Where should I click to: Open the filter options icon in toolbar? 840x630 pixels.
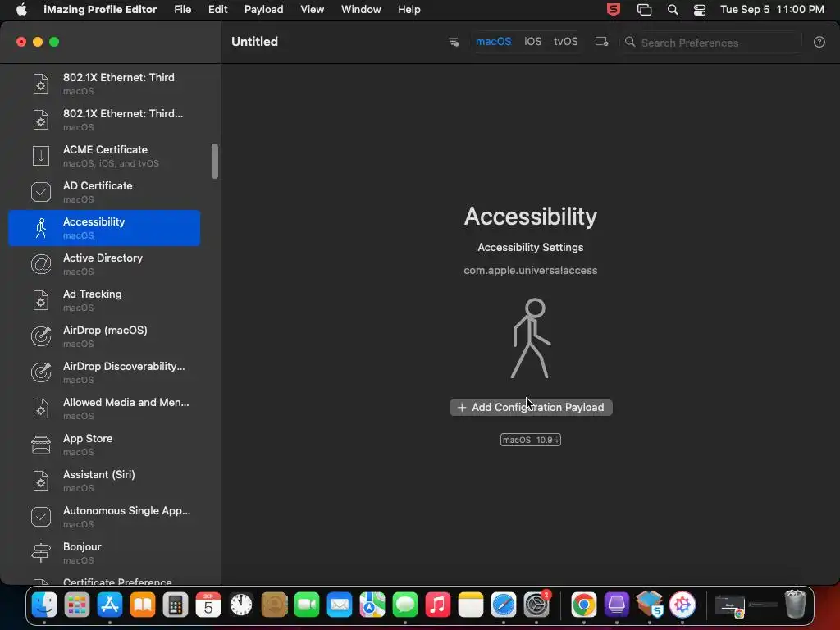453,42
